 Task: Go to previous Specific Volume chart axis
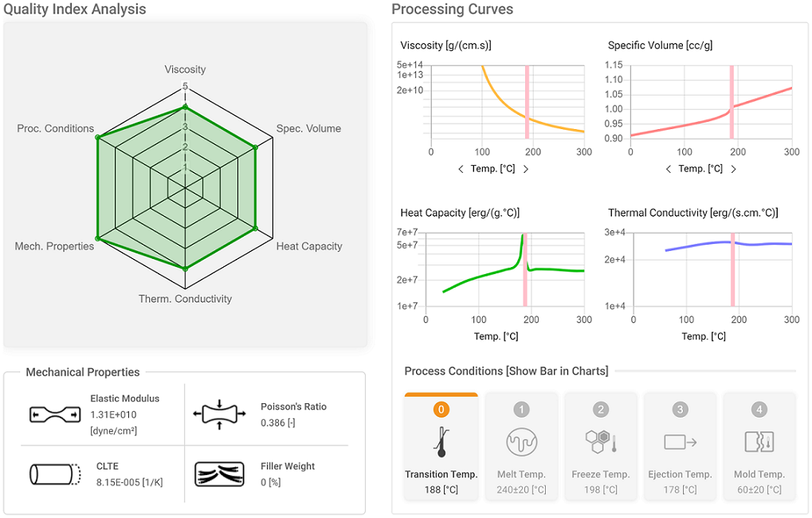pyautogui.click(x=669, y=169)
